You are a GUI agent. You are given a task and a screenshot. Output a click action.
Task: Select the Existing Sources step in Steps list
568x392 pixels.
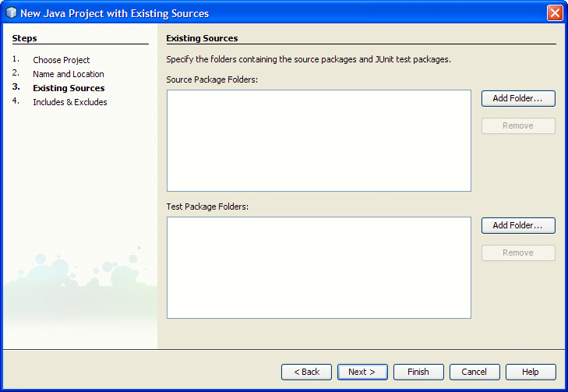(69, 88)
